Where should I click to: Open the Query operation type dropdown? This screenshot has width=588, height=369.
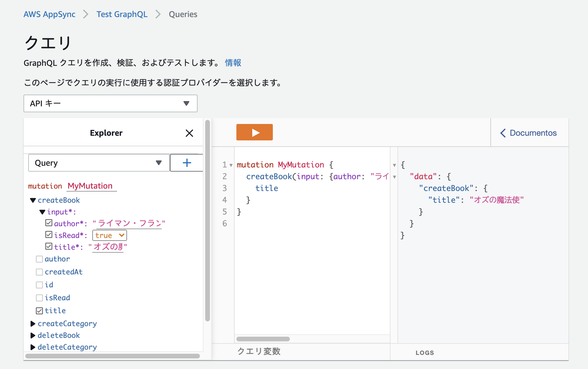point(99,163)
